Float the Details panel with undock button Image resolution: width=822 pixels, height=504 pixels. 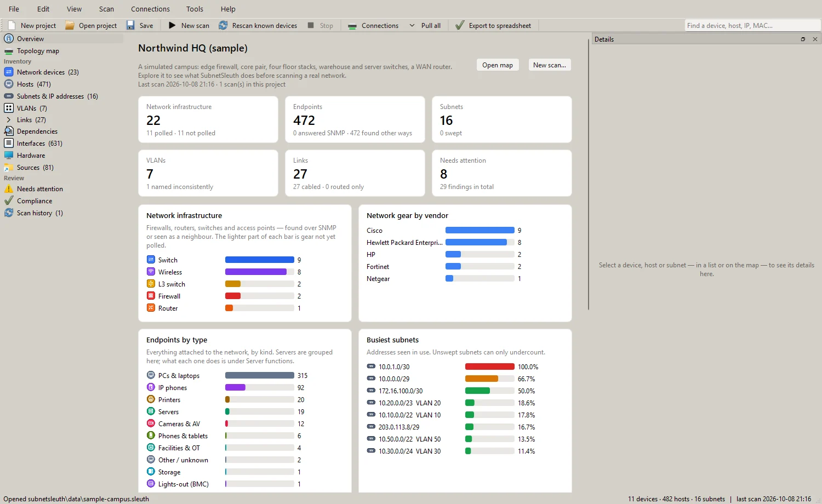point(803,39)
